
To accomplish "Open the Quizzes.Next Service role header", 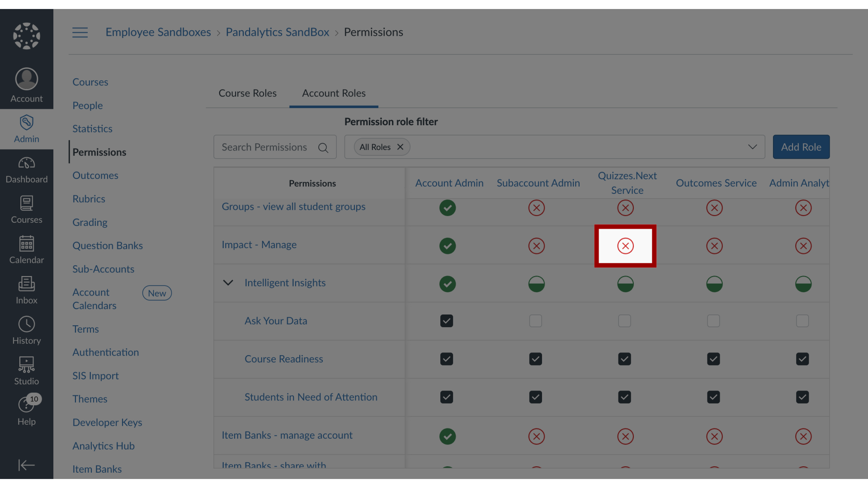I will [x=627, y=183].
